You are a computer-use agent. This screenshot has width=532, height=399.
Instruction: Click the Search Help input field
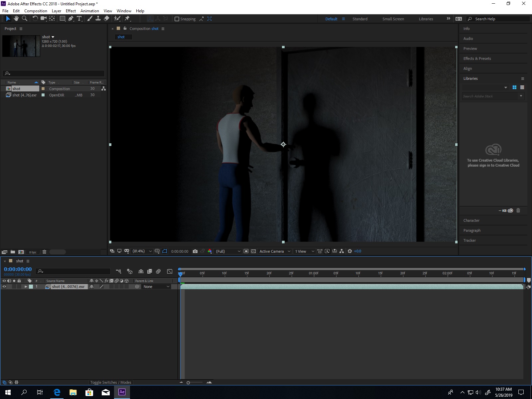[x=500, y=19]
